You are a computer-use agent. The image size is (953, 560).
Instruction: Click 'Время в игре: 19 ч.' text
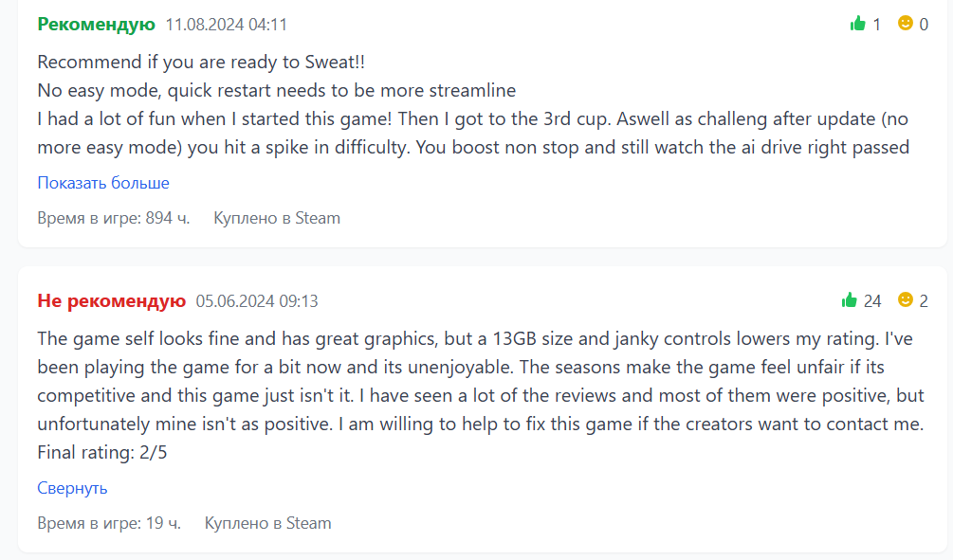pyautogui.click(x=109, y=523)
